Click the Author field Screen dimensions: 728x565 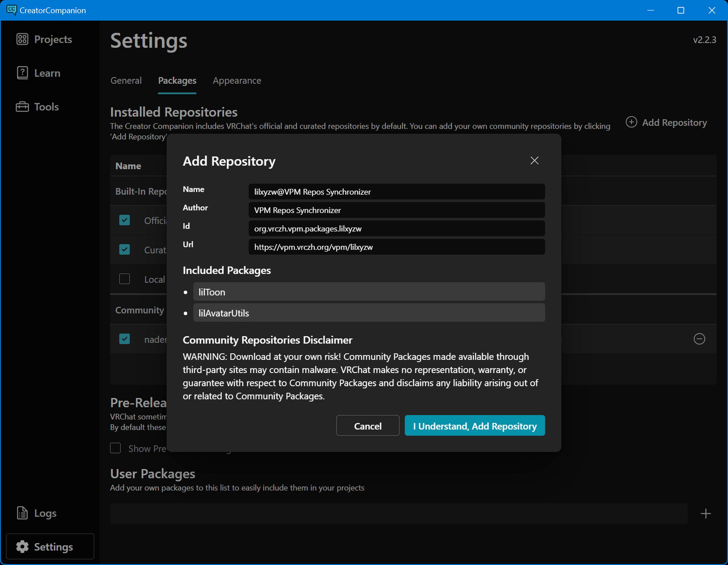(x=397, y=210)
